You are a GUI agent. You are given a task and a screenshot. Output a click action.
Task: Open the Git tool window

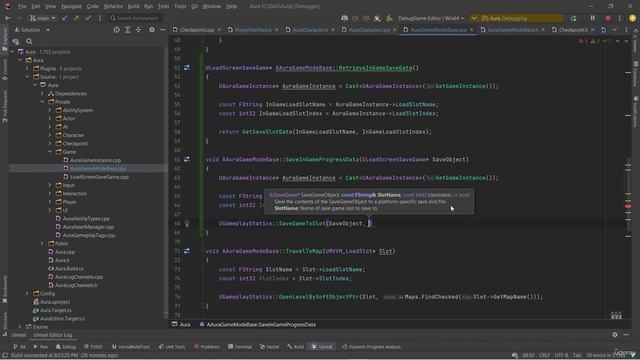(19, 347)
